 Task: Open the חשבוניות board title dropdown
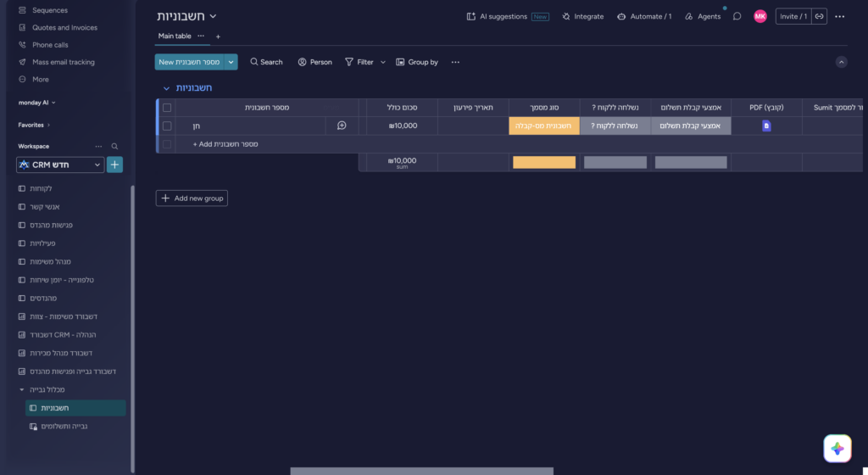point(213,16)
